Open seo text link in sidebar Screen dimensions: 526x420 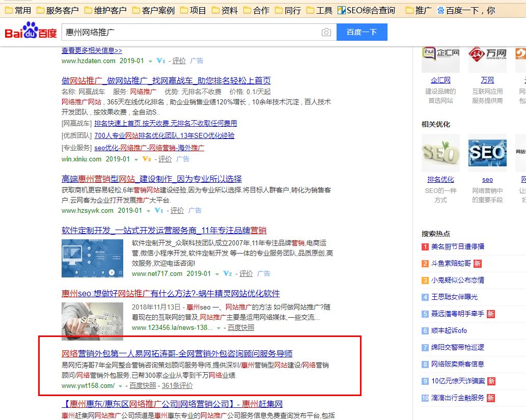487,180
